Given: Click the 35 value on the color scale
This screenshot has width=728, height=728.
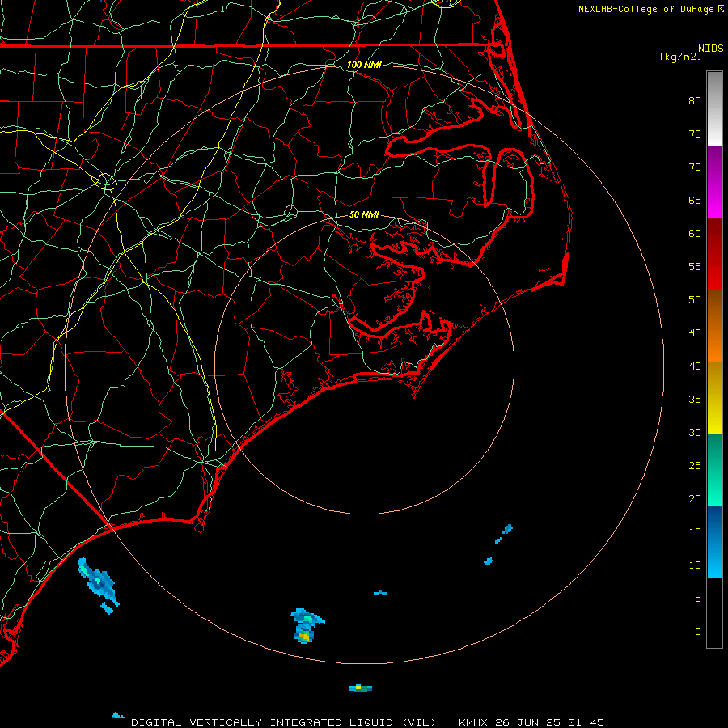Looking at the screenshot, I should pos(695,400).
